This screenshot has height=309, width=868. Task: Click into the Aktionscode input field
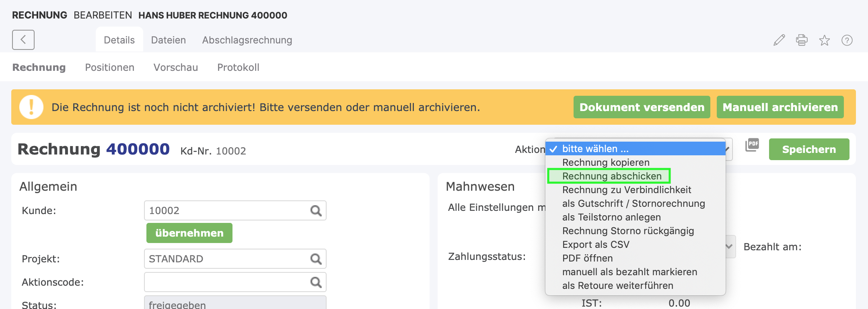(225, 282)
